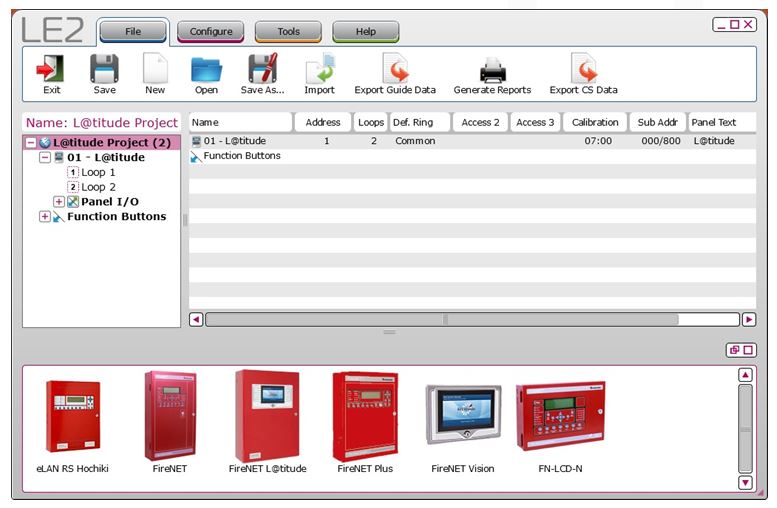This screenshot has width=777, height=508.
Task: Click the Common Def. Ring cell
Action: coord(415,141)
